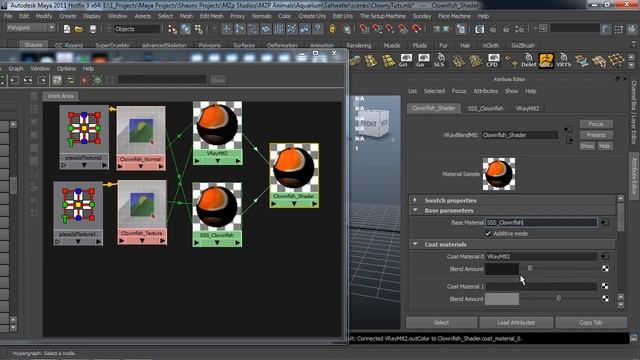Click input connection arrow beside Clownfish_Shader name

568,130
